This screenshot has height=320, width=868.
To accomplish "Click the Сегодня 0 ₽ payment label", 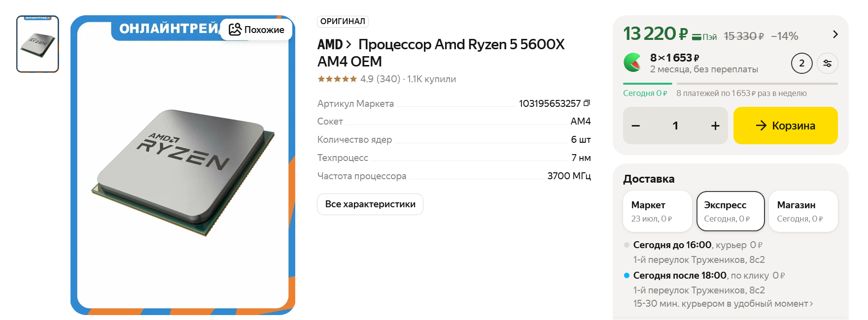I will pyautogui.click(x=645, y=93).
